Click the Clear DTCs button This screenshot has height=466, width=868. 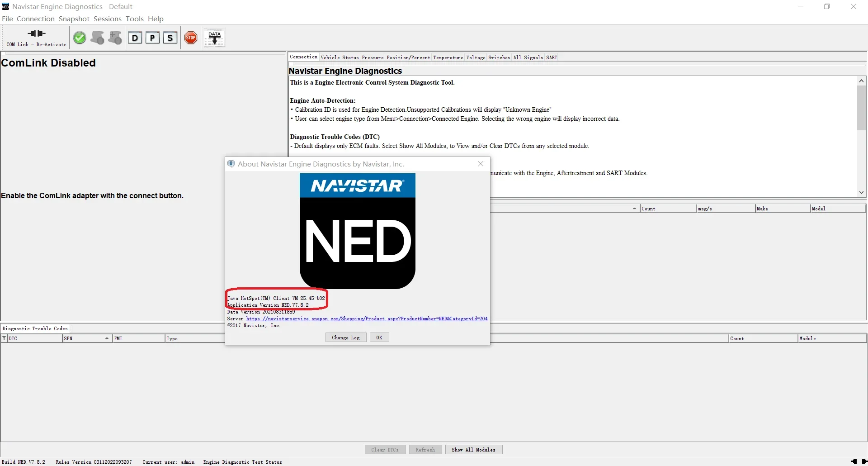click(385, 450)
